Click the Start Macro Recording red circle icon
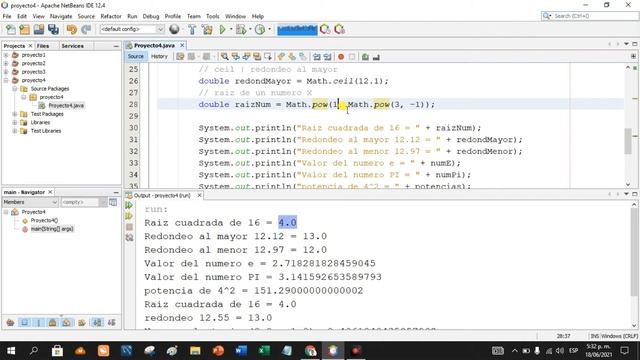The width and height of the screenshot is (640, 360). [x=341, y=57]
